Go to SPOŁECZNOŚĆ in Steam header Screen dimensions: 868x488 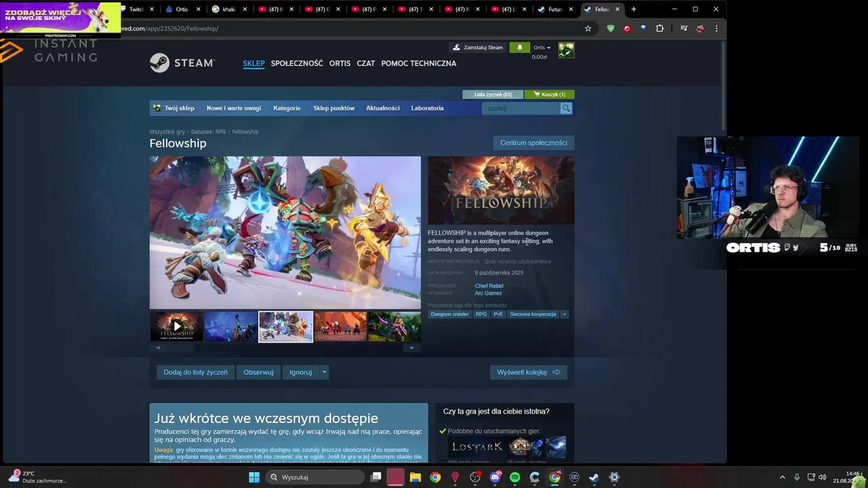click(x=297, y=63)
